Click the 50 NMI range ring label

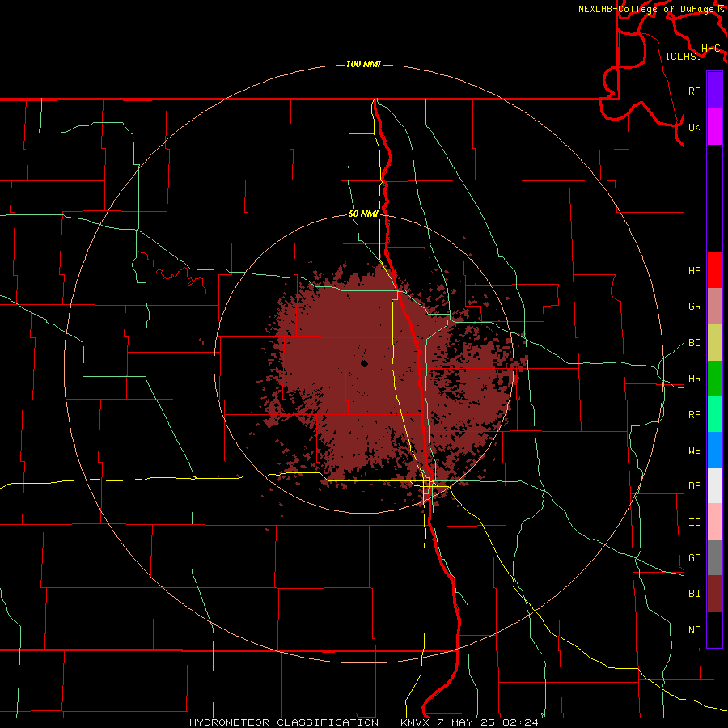click(363, 214)
